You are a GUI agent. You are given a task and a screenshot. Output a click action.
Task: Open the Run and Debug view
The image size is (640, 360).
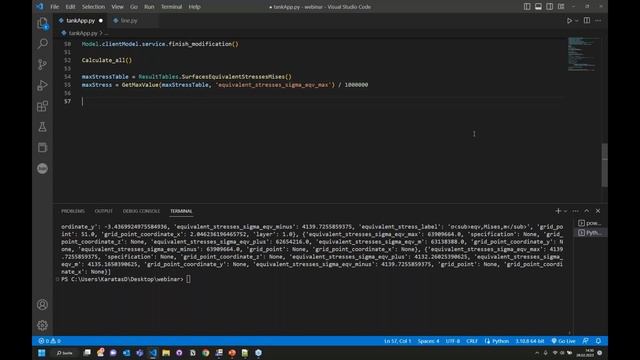(x=42, y=85)
